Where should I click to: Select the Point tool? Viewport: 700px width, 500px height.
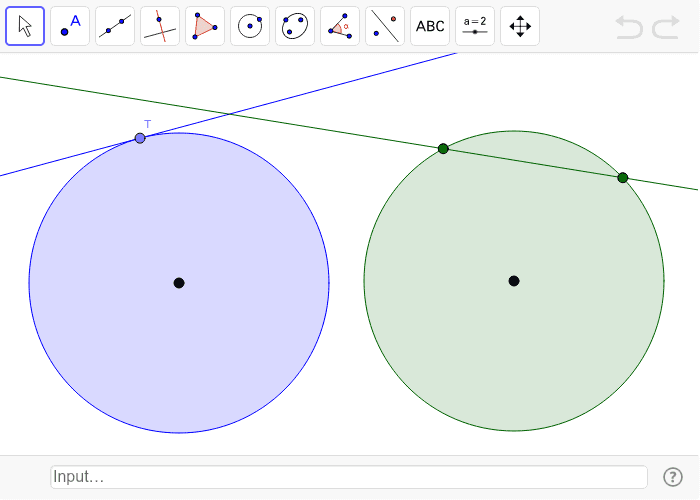(x=70, y=26)
